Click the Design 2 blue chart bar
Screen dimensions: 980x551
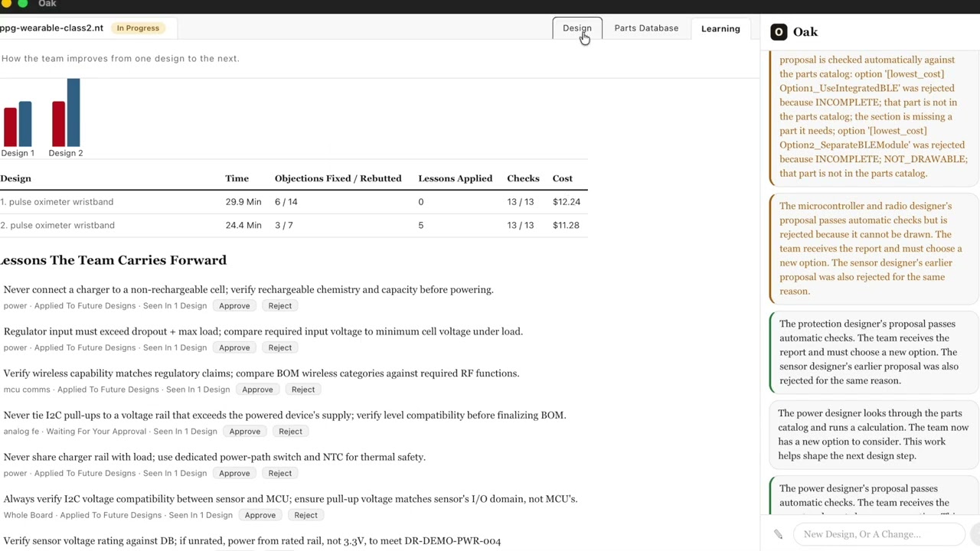click(73, 112)
